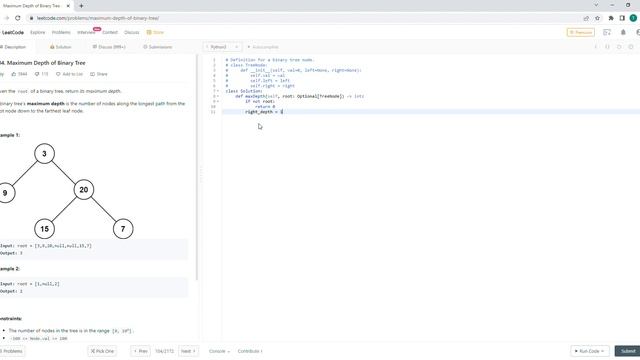Open the browser extensions puzzle icon
Viewport: 640px width, 360px height.
[x=611, y=18]
